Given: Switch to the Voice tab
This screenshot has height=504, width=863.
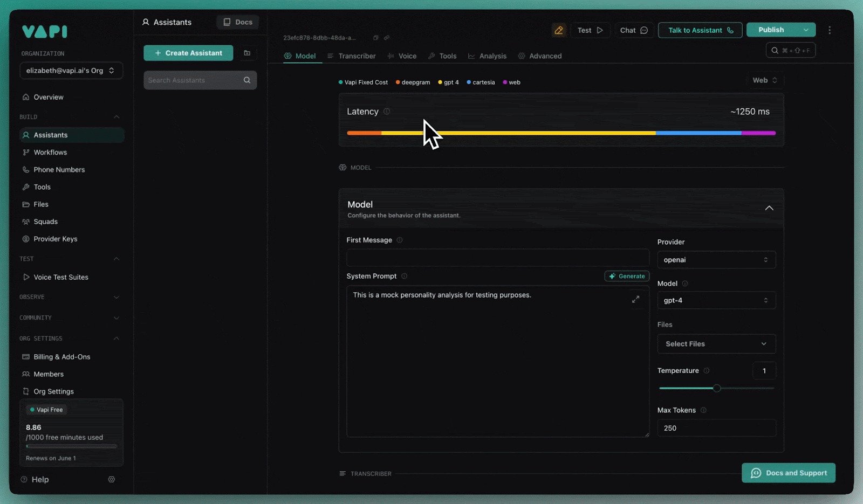Looking at the screenshot, I should tap(402, 56).
